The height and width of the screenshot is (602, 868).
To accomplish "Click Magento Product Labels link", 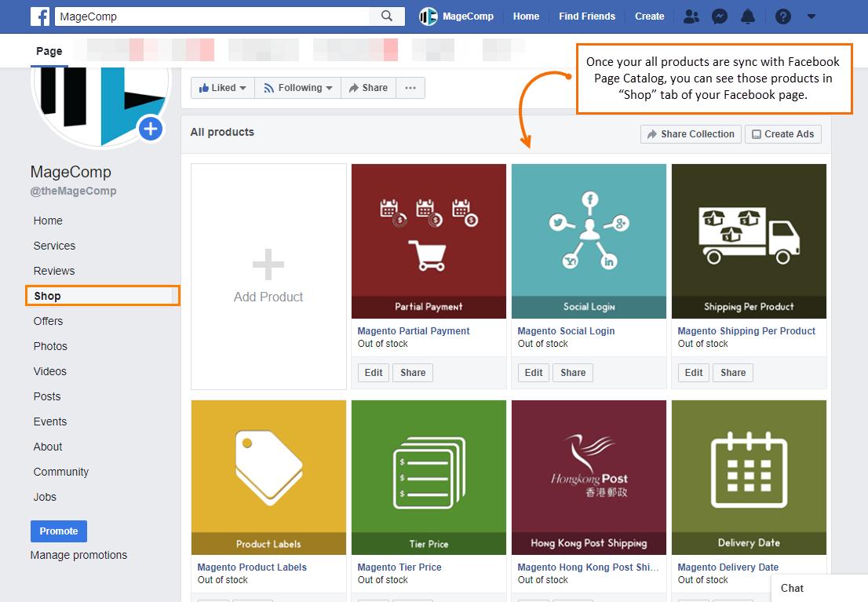I will coord(252,567).
